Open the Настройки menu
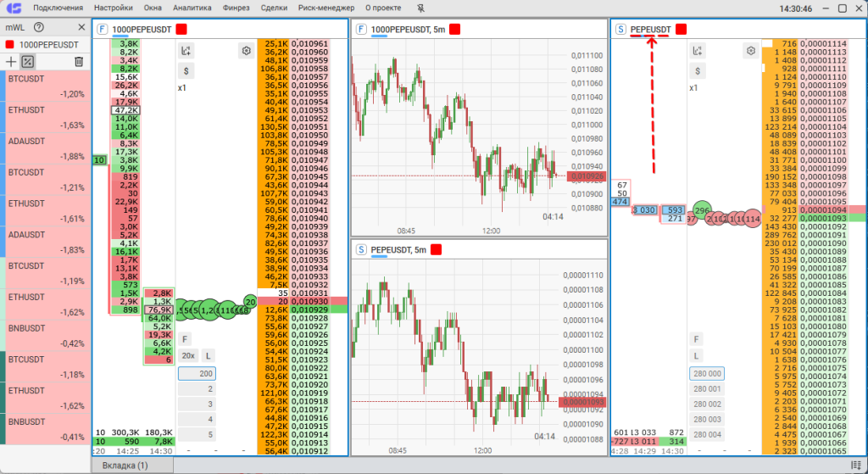 pos(114,8)
